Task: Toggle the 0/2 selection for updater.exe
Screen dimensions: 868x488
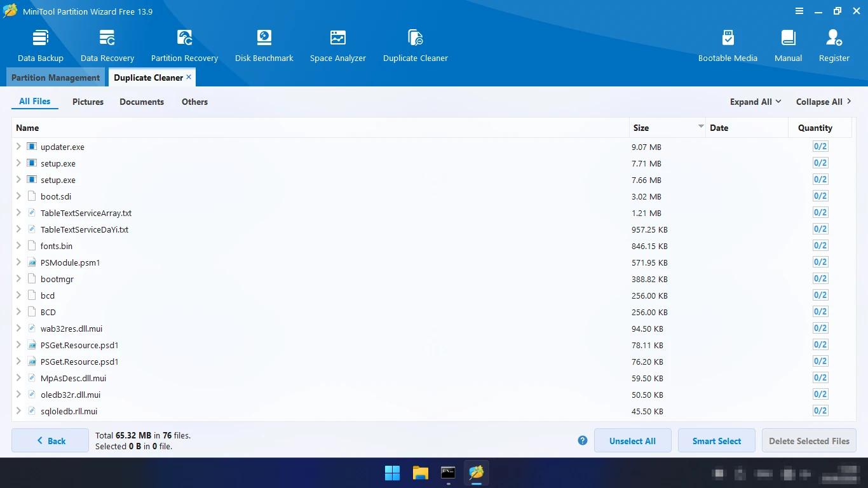Action: click(x=820, y=147)
